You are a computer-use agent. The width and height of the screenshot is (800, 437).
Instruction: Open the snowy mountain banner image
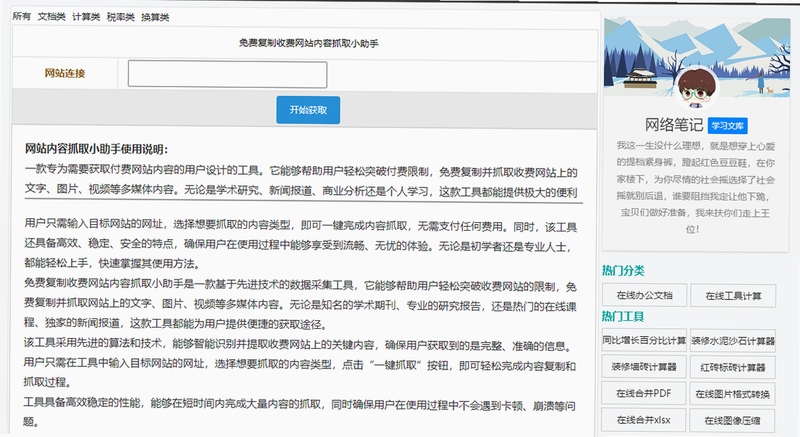(x=697, y=56)
